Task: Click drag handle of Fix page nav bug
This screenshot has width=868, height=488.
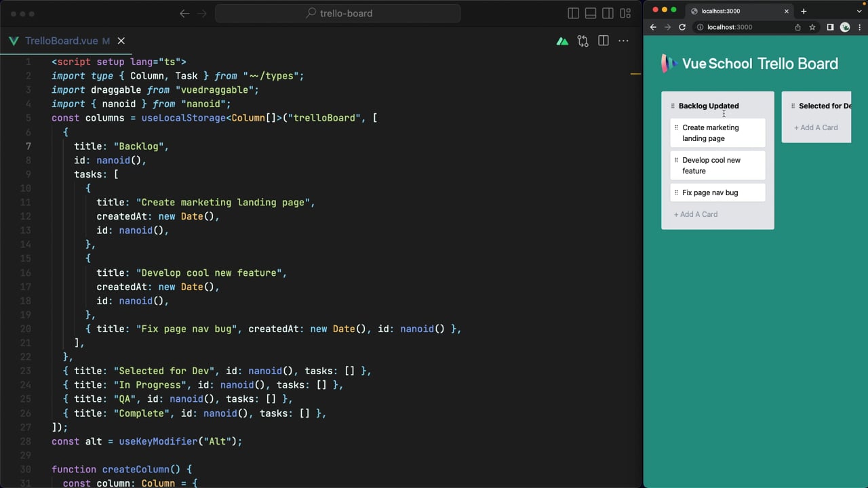Action: click(676, 192)
